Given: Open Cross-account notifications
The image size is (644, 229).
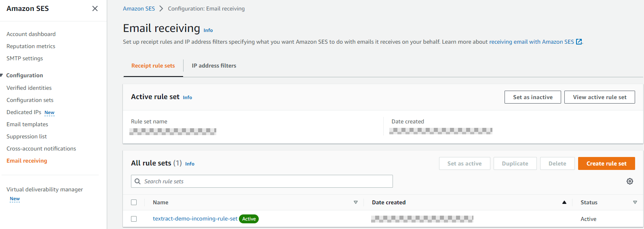Looking at the screenshot, I should coord(41,148).
